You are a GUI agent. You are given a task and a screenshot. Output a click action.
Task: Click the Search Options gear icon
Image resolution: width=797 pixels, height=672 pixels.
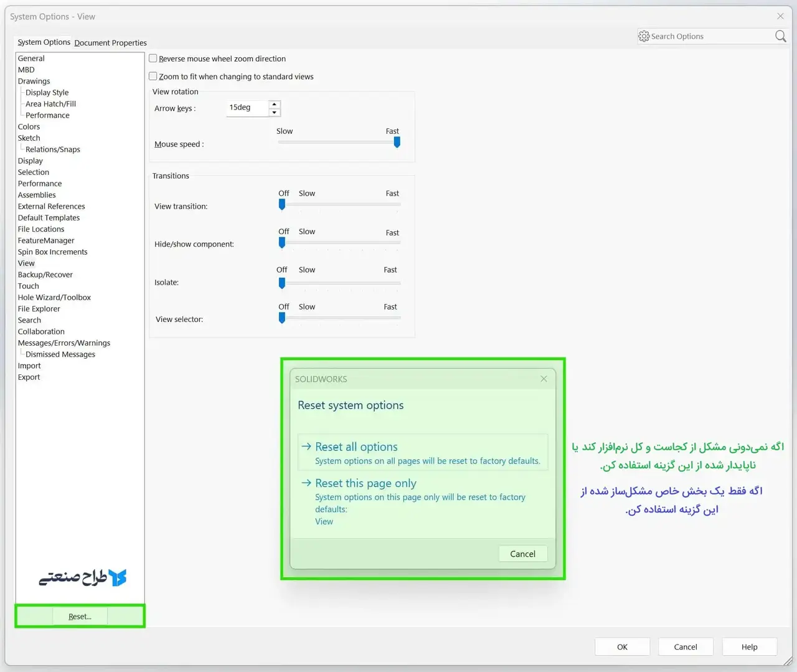(x=644, y=36)
